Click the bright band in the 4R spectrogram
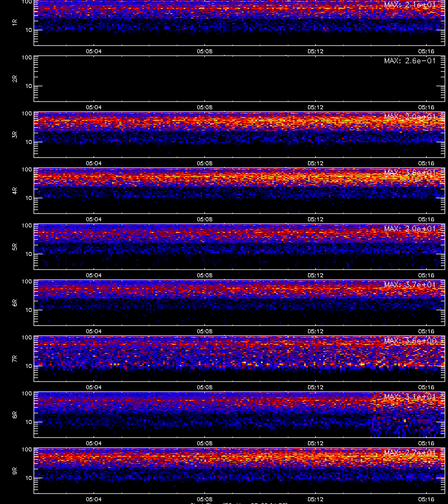The image size is (448, 504). tap(240, 178)
